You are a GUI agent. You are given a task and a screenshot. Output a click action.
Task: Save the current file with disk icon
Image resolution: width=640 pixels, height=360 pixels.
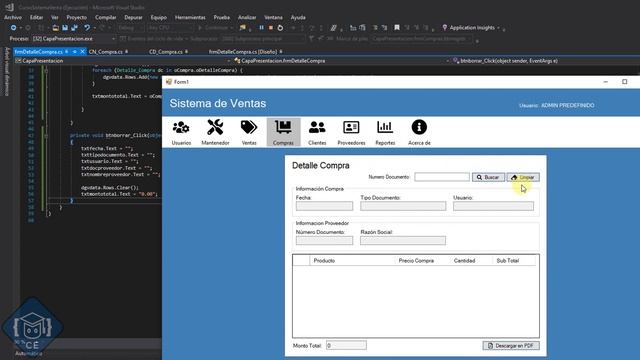click(65, 28)
